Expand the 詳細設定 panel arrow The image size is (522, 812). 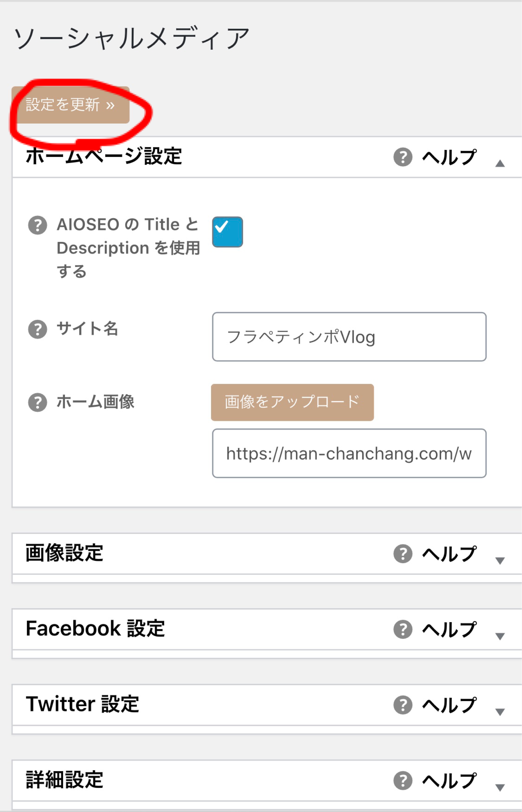coord(500,788)
